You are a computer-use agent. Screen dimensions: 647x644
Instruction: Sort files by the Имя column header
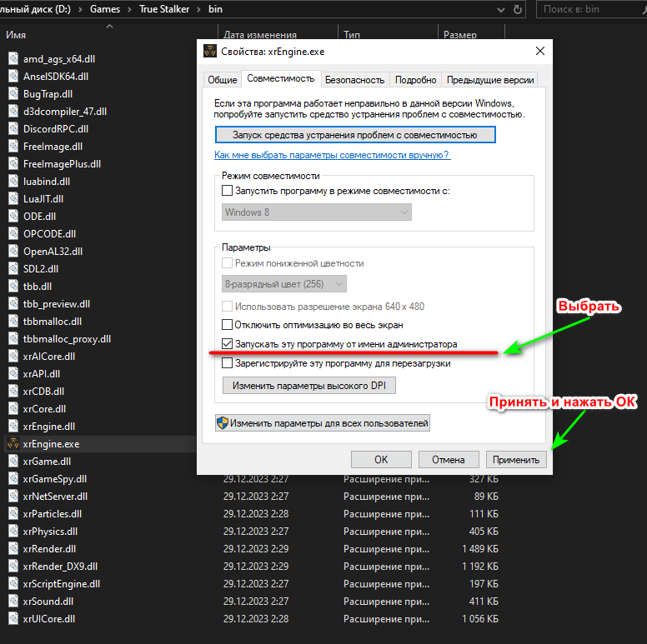(x=16, y=35)
